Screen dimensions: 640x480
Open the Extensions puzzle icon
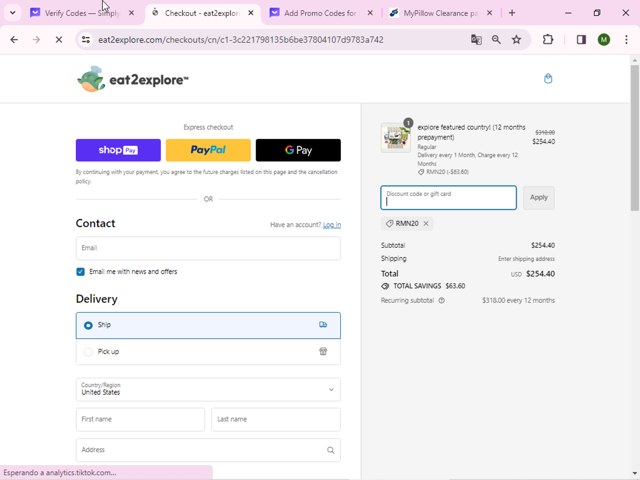(x=548, y=40)
